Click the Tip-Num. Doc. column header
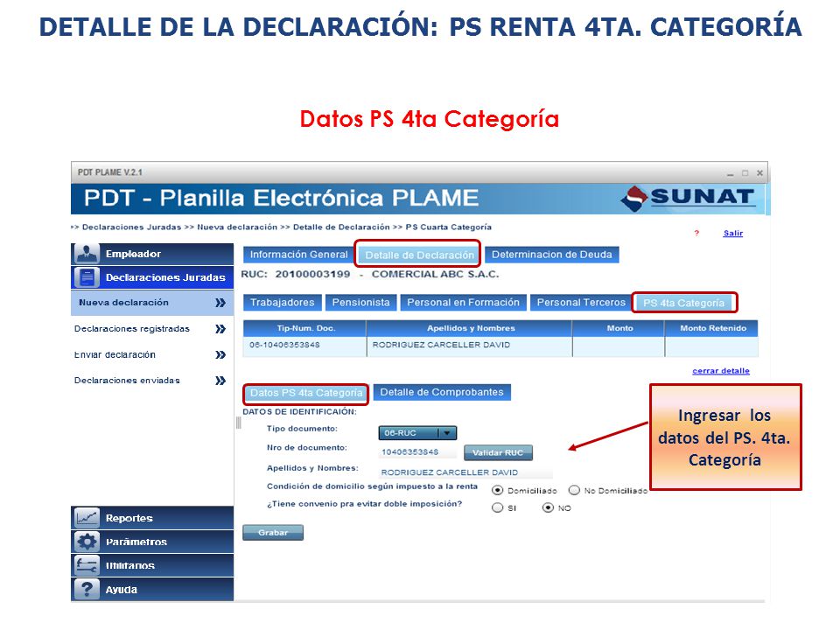The image size is (840, 630). 304,328
